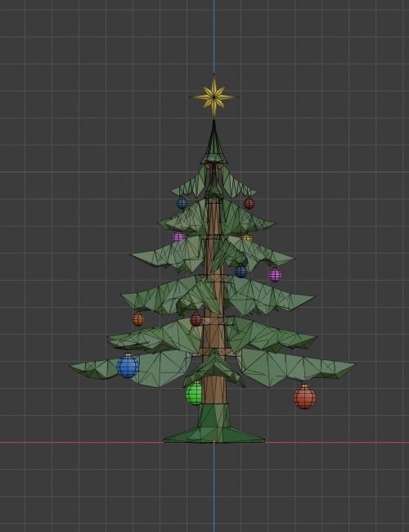This screenshot has height=532, width=409.
Task: Select the blue ornament right of the trunk
Action: tap(240, 271)
